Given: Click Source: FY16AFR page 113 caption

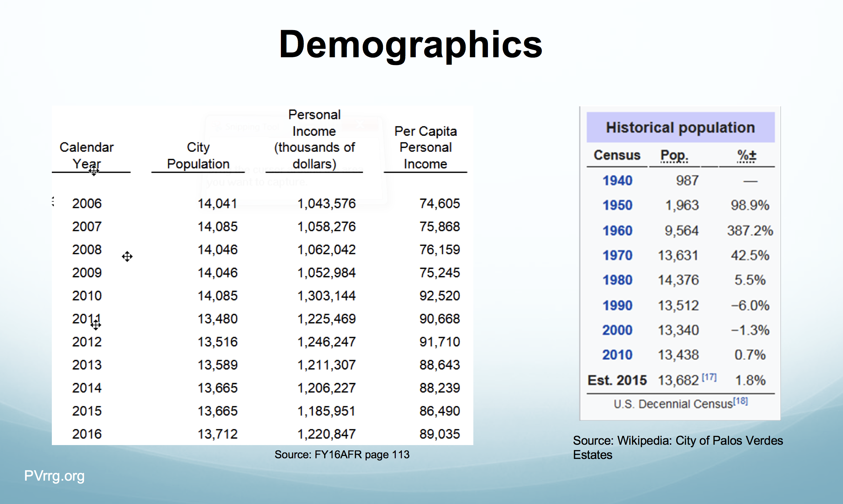Looking at the screenshot, I should pyautogui.click(x=342, y=455).
